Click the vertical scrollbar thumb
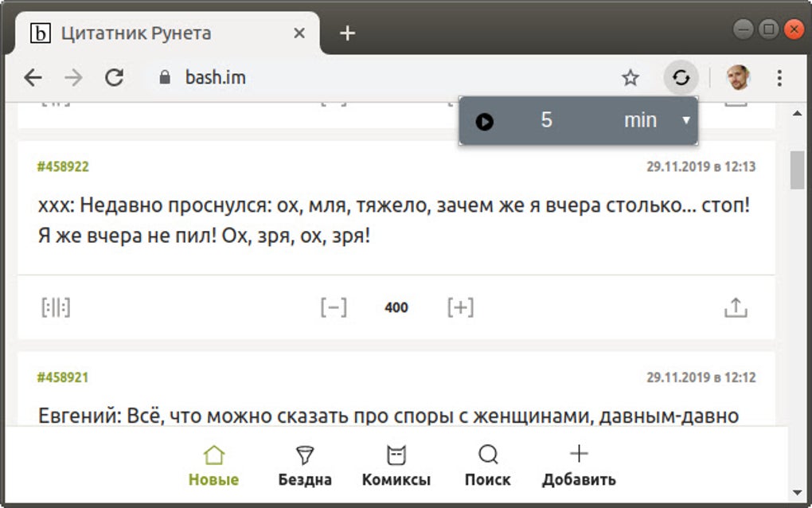 (x=798, y=170)
